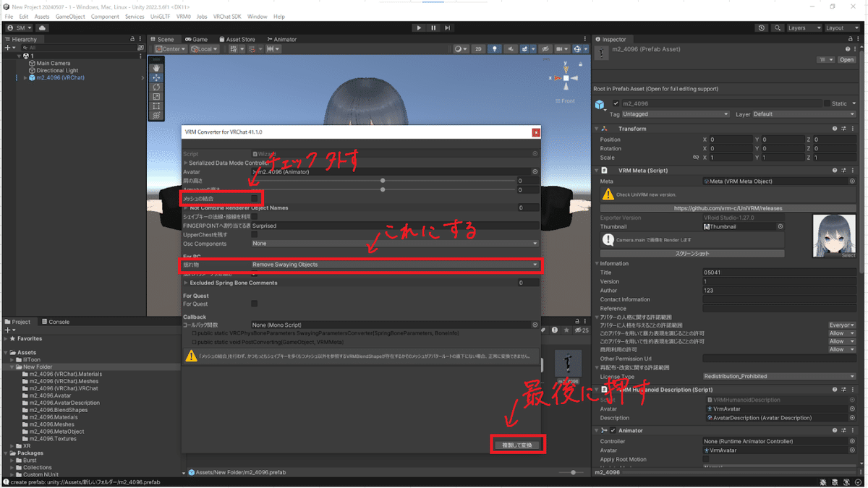Click the Pause button
Image resolution: width=868 pixels, height=488 pixels.
[x=434, y=27]
